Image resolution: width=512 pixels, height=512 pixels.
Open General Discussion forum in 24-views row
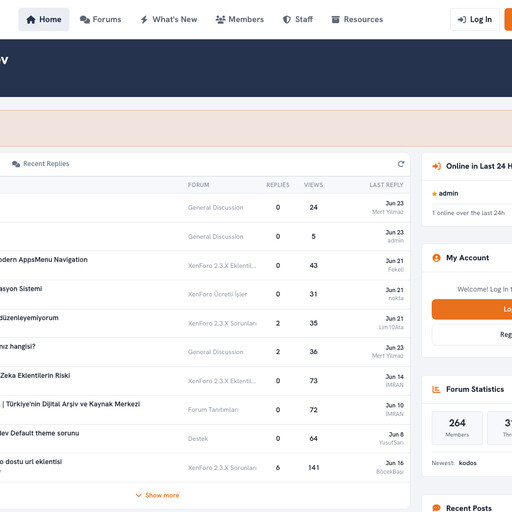pyautogui.click(x=216, y=207)
